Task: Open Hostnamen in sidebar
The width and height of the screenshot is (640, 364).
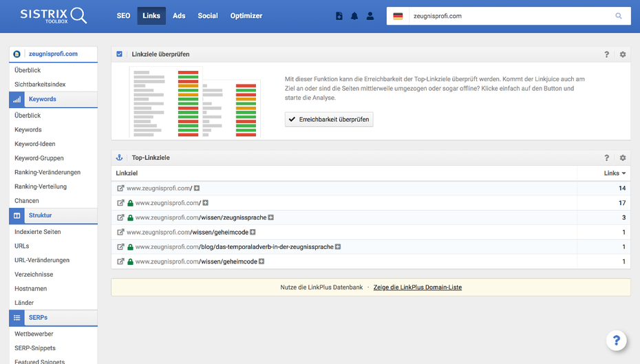Action: tap(30, 288)
